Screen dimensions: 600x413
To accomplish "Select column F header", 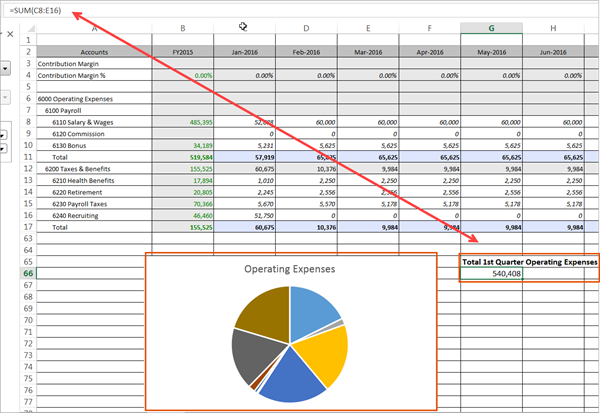I will point(429,28).
